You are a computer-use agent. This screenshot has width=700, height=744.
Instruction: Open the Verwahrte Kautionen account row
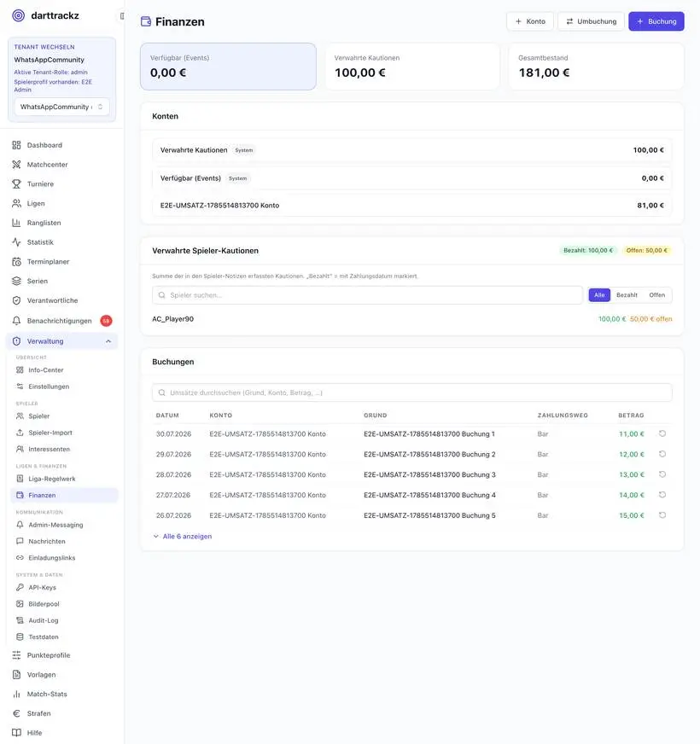tap(412, 150)
